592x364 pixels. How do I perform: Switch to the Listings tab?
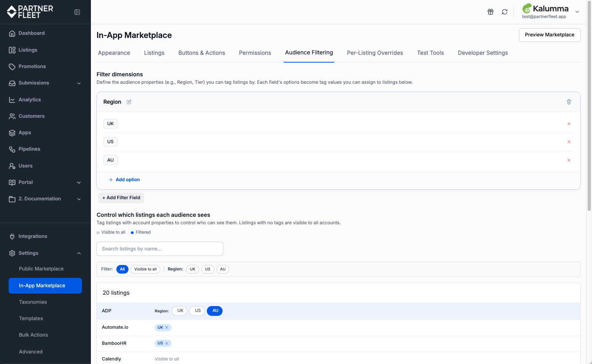coord(154,53)
